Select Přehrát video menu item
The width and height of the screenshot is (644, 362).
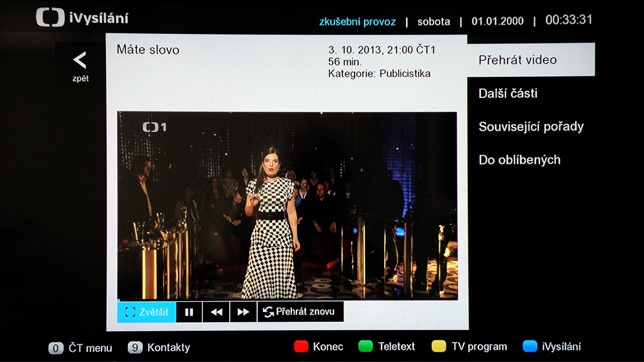518,60
